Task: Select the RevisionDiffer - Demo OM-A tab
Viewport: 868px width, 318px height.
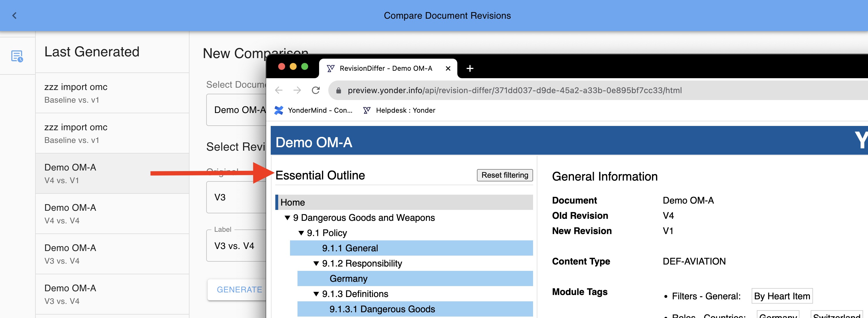Action: 386,69
